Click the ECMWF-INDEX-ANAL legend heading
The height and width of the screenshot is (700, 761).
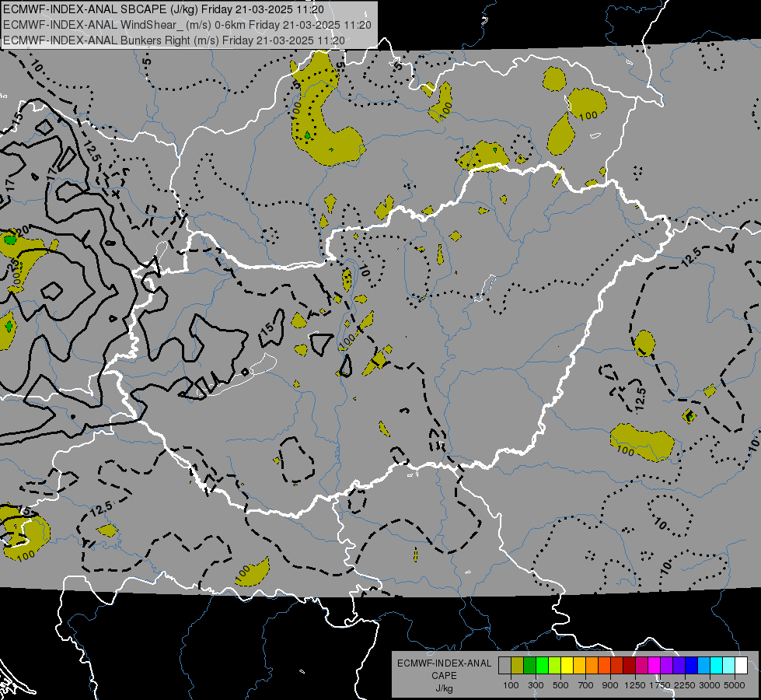(444, 663)
